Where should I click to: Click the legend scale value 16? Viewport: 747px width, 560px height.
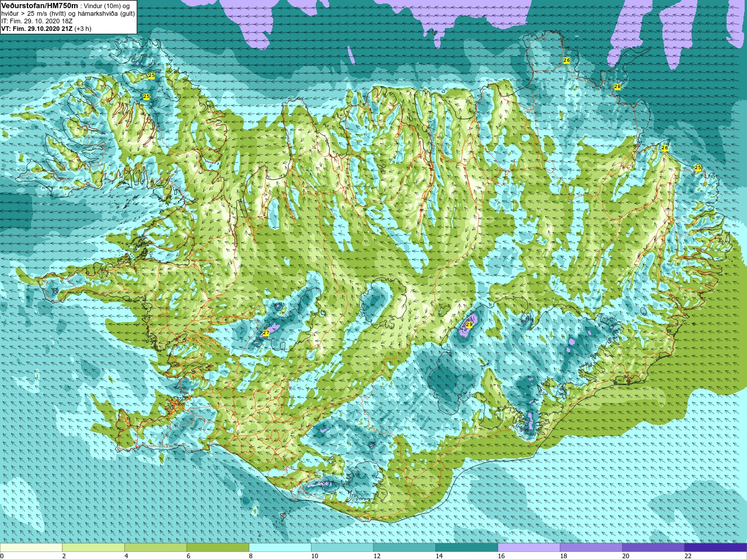[501, 556]
